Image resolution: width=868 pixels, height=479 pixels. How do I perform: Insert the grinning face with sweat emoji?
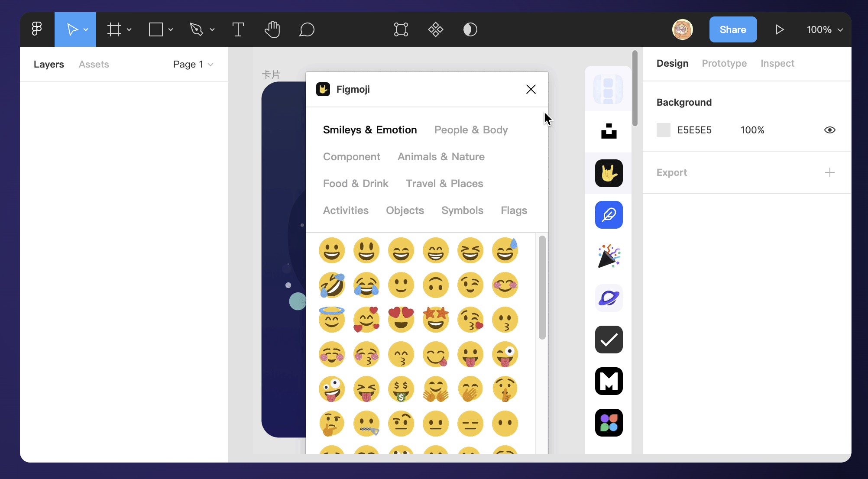click(x=505, y=250)
